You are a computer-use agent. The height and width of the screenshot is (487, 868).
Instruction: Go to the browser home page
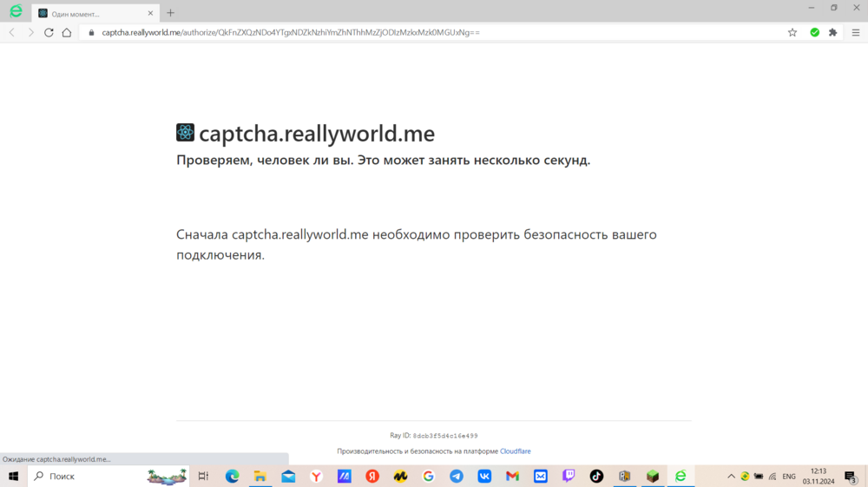click(67, 33)
